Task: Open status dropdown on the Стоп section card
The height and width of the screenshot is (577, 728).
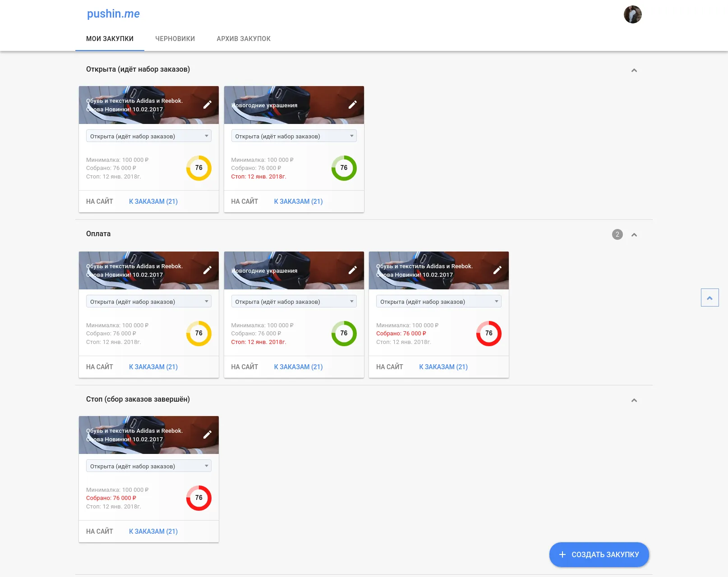Action: (x=149, y=466)
